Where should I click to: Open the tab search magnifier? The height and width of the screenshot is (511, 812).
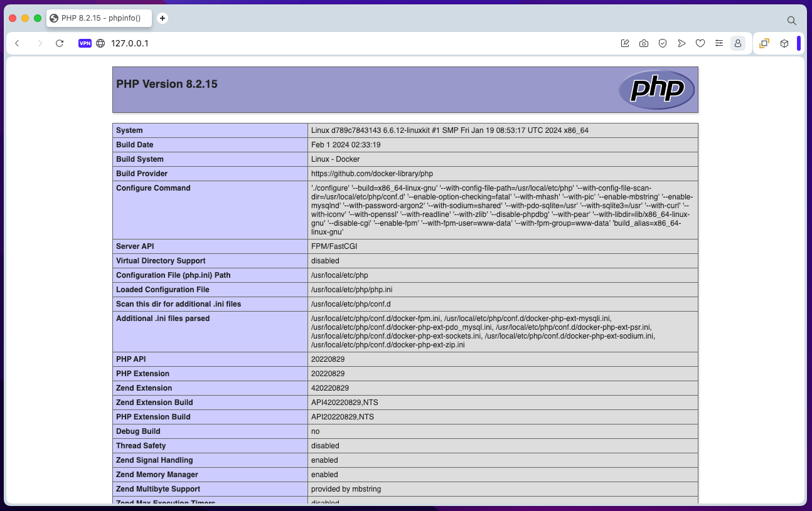pyautogui.click(x=791, y=21)
